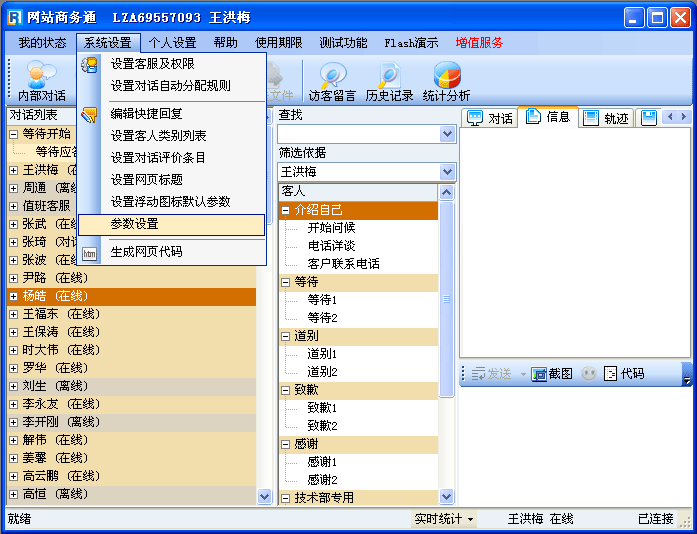Open the 历史记录 history icon
This screenshot has width=697, height=534.
click(388, 76)
